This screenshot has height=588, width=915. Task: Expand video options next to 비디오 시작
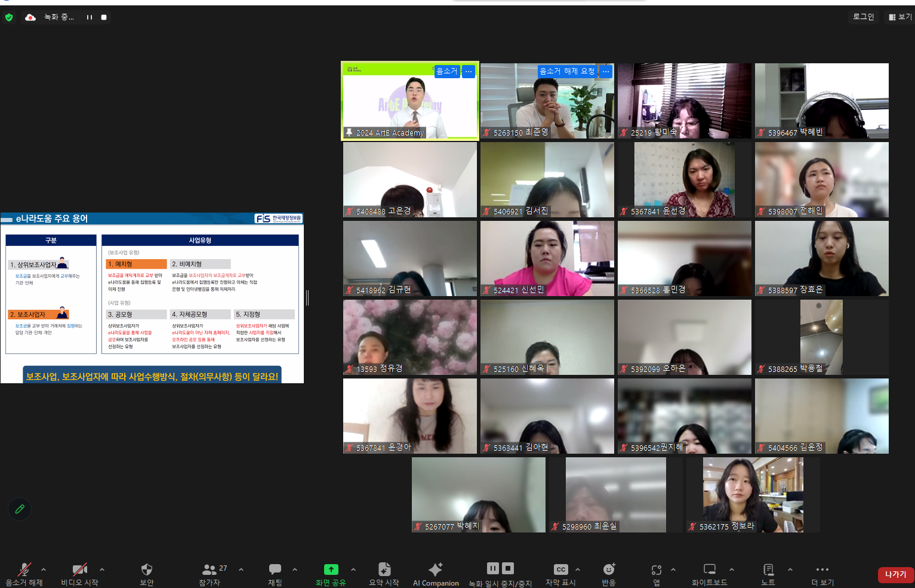pos(102,569)
